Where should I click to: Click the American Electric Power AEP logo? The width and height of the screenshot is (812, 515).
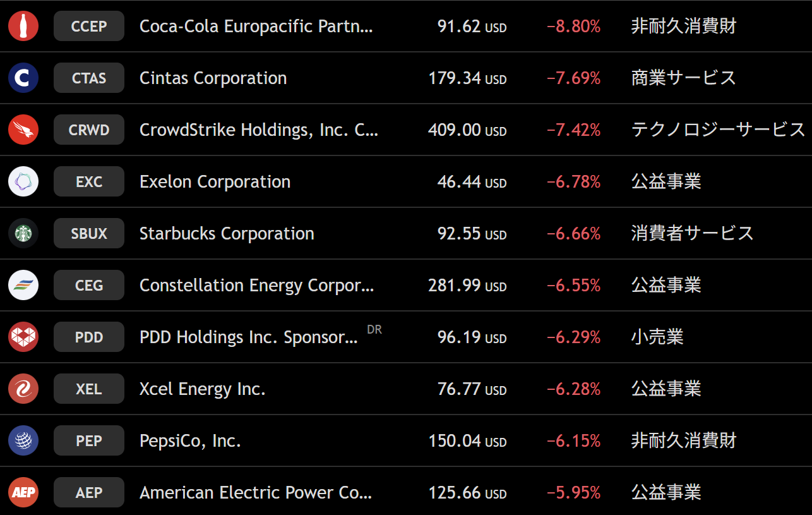pos(23,493)
